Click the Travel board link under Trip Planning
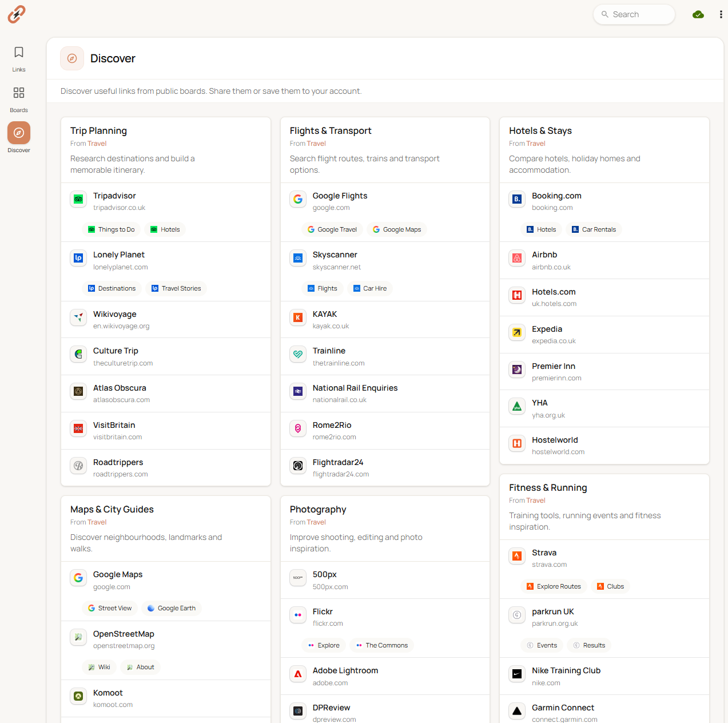Screen dimensions: 728x723 click(97, 144)
